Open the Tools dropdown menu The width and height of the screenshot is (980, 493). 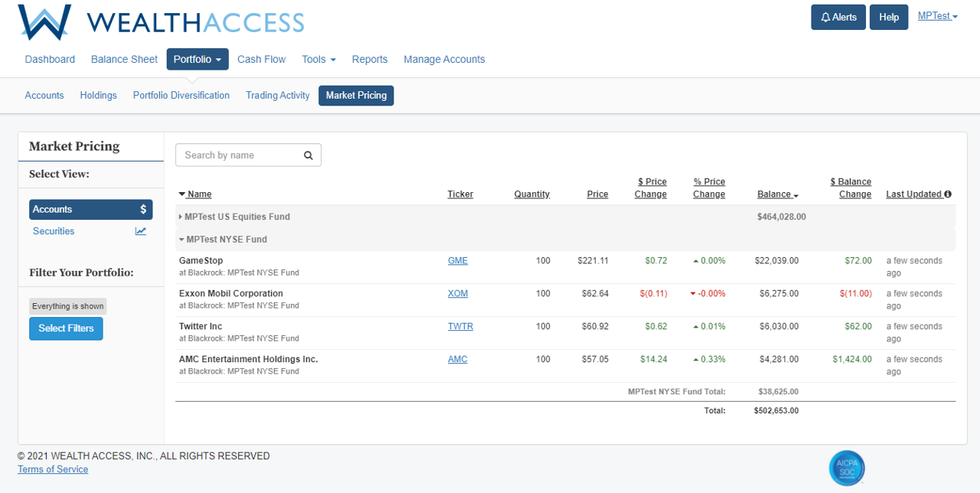(x=318, y=59)
